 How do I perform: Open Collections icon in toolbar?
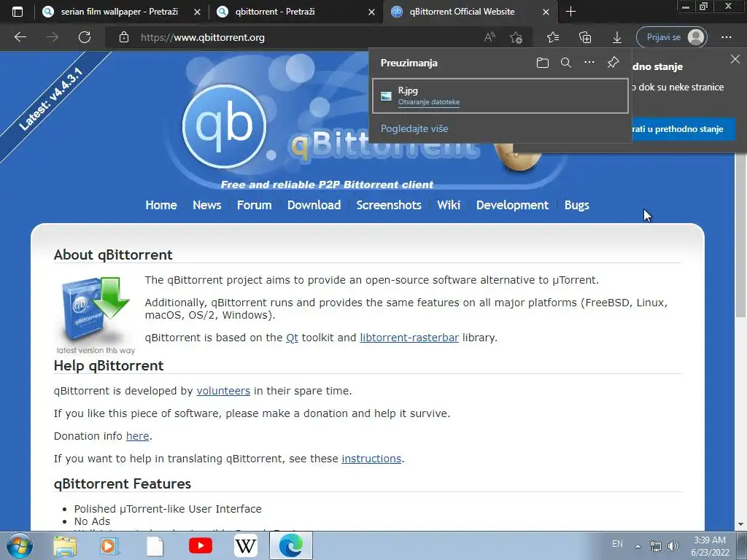coord(585,37)
